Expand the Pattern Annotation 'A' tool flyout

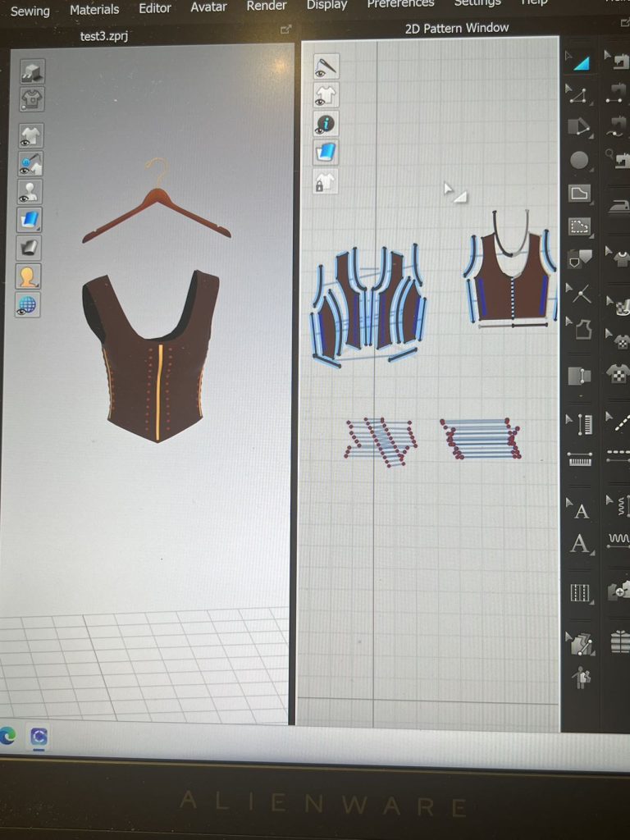pyautogui.click(x=568, y=501)
